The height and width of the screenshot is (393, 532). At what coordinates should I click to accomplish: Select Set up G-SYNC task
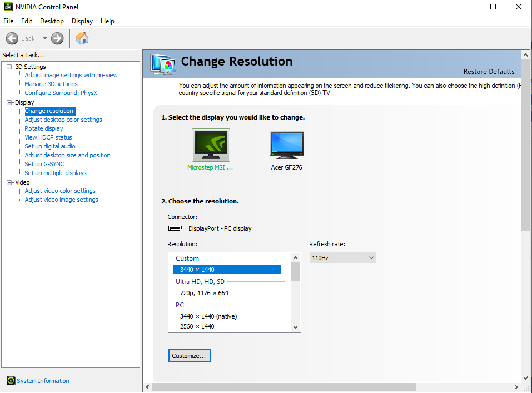pos(44,164)
